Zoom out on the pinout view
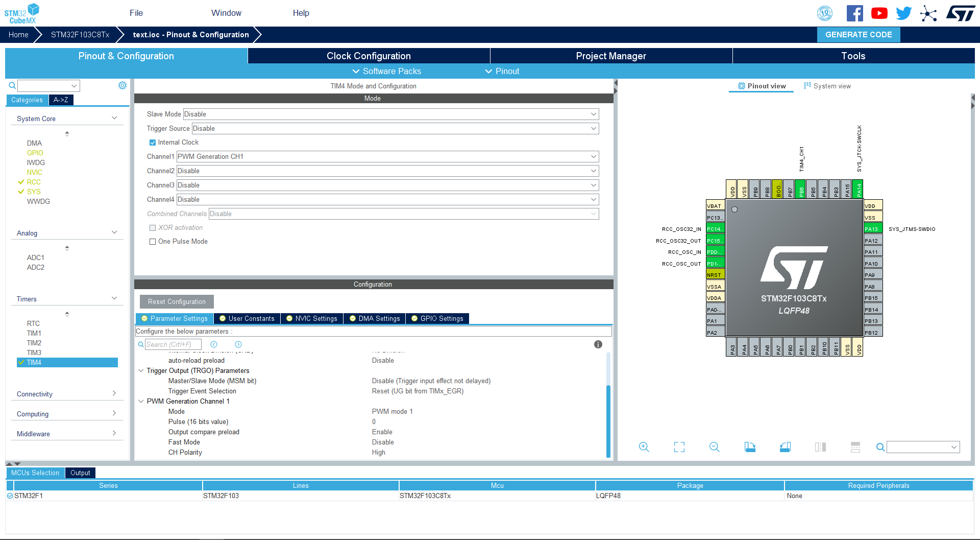Image resolution: width=980 pixels, height=540 pixels. pyautogui.click(x=715, y=447)
